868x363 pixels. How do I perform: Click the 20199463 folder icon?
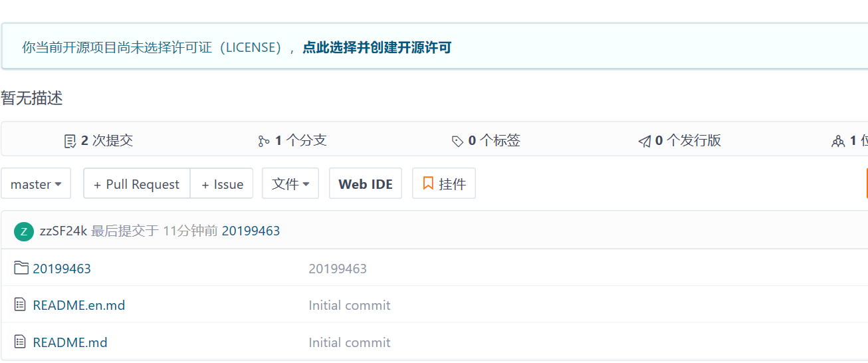click(x=21, y=268)
